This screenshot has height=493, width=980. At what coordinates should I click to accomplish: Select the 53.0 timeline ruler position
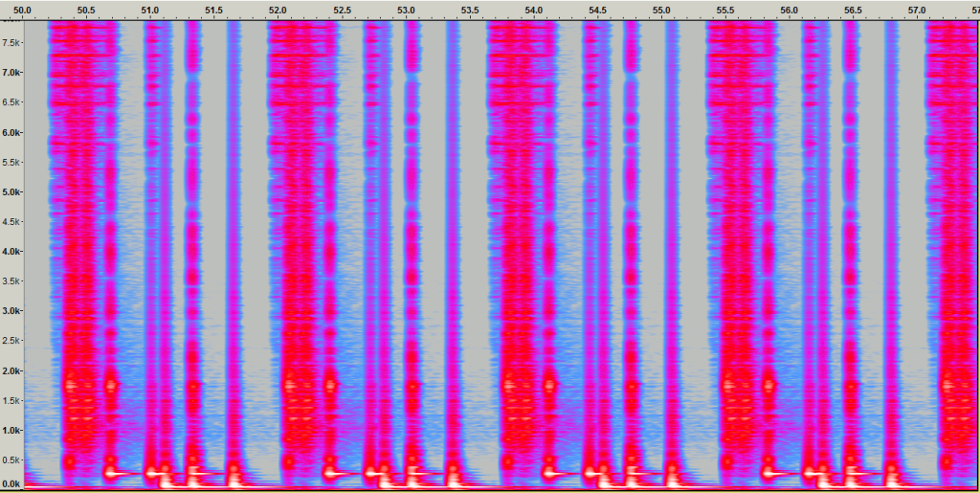(407, 10)
